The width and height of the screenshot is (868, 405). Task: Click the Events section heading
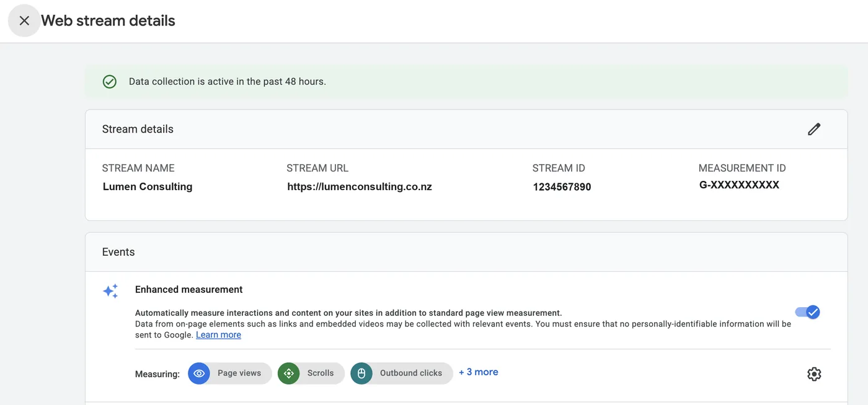tap(118, 252)
